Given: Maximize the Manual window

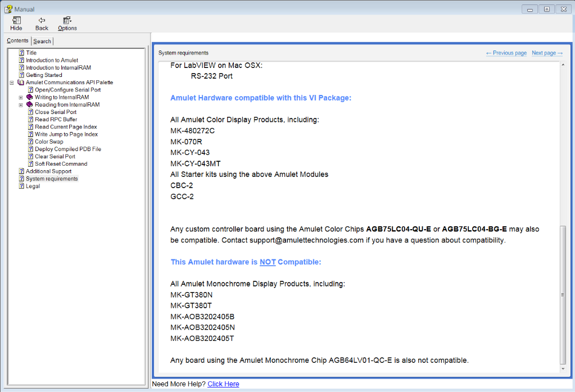Looking at the screenshot, I should [547, 9].
